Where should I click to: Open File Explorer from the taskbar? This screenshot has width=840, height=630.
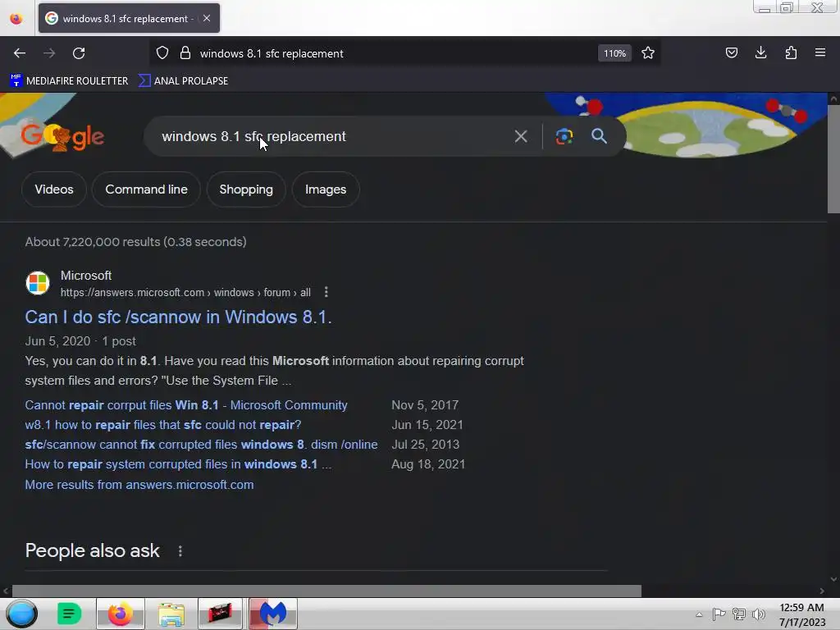pos(171,614)
